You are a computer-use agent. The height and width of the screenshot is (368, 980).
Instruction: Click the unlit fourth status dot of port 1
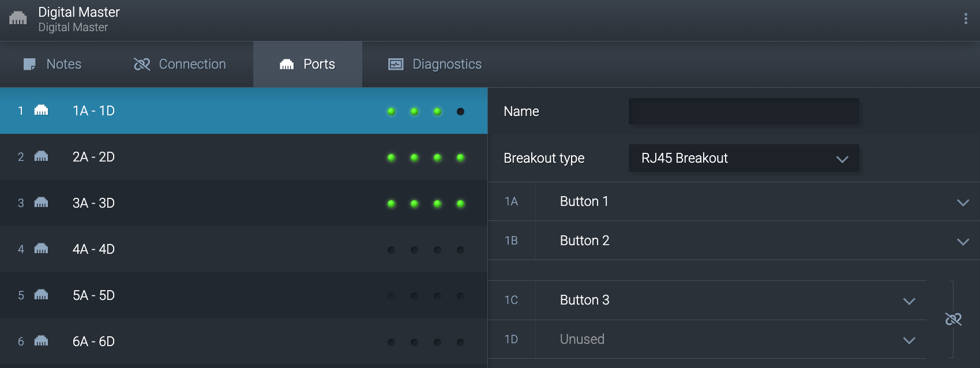click(x=460, y=111)
